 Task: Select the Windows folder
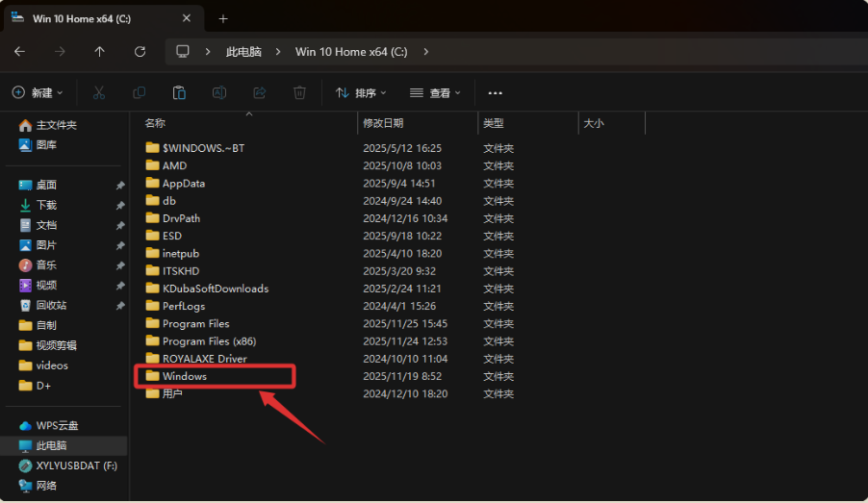pyautogui.click(x=184, y=376)
